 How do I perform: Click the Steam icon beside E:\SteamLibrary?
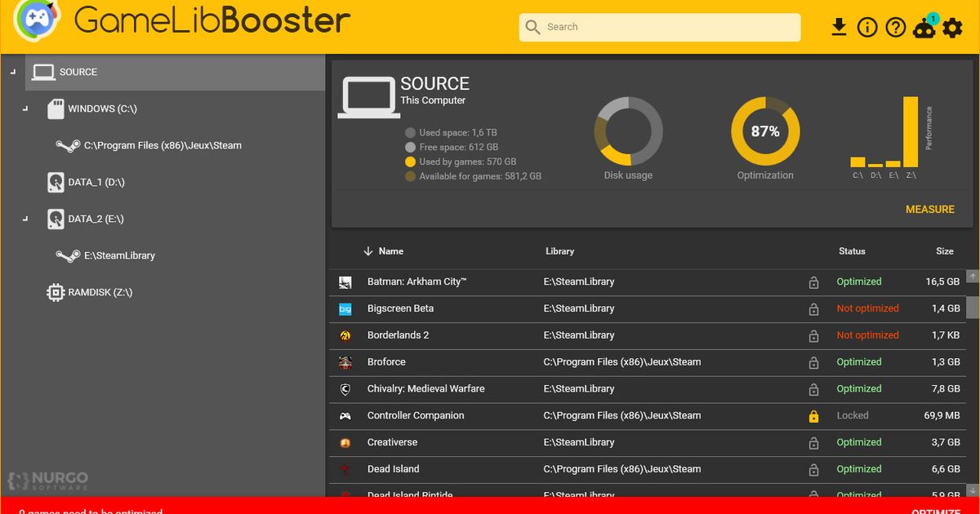click(67, 255)
